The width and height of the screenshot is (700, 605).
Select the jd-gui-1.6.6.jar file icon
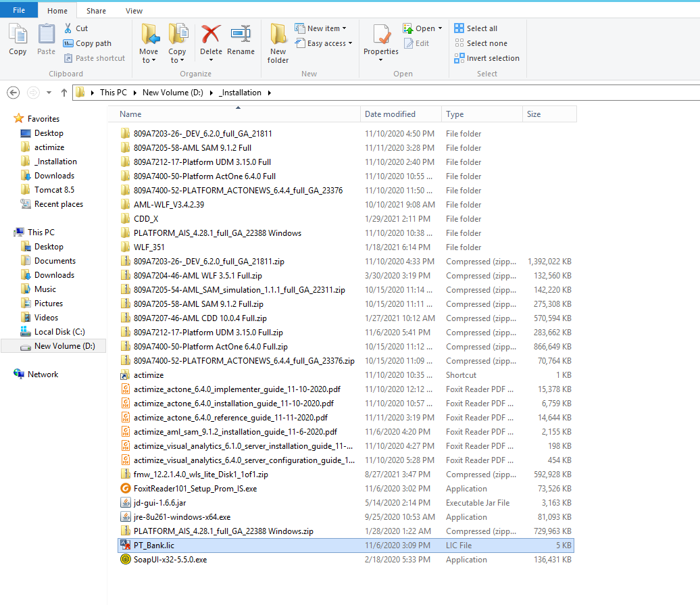tap(126, 503)
